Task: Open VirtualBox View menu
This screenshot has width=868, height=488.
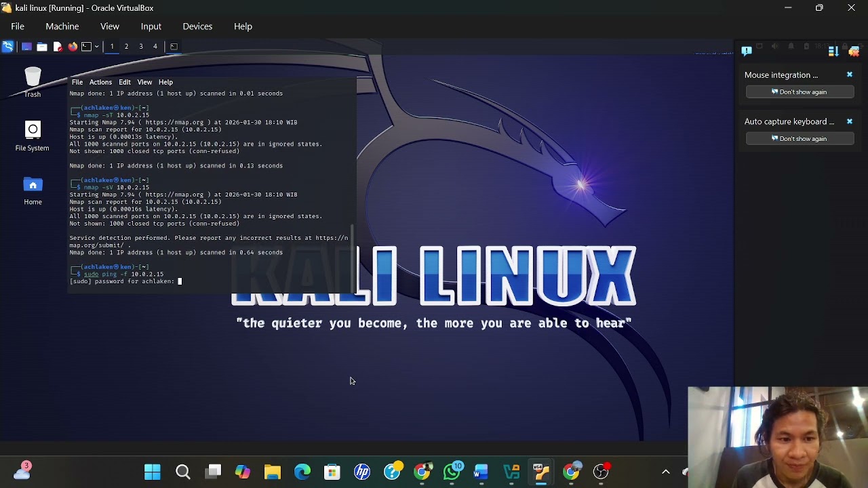Action: (110, 26)
